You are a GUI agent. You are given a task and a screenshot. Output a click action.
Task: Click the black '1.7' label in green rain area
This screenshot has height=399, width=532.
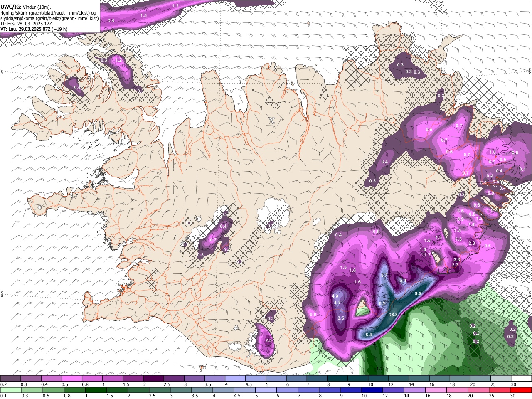[x=379, y=369]
